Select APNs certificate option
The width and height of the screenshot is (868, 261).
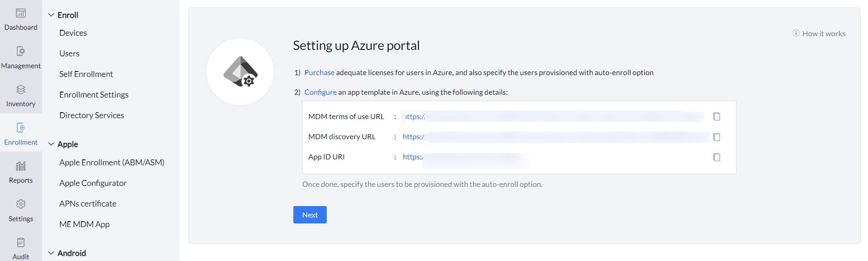[x=88, y=204]
